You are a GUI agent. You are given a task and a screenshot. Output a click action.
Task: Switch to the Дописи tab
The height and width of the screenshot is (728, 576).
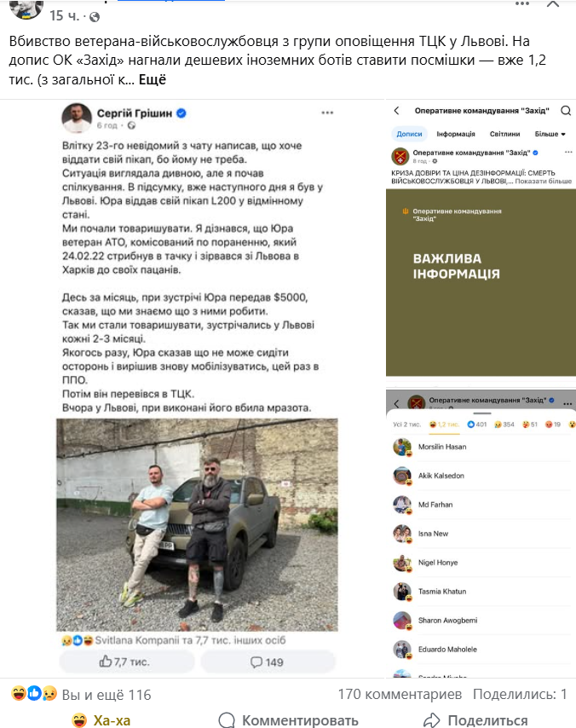409,134
